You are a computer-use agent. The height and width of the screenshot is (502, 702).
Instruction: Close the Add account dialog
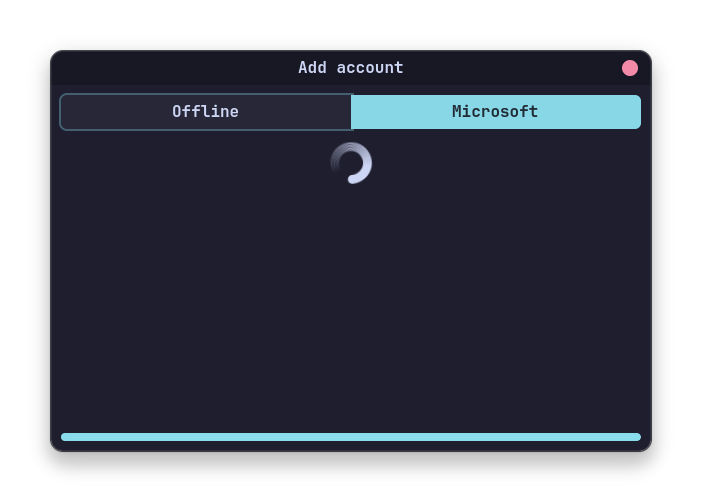tap(629, 68)
